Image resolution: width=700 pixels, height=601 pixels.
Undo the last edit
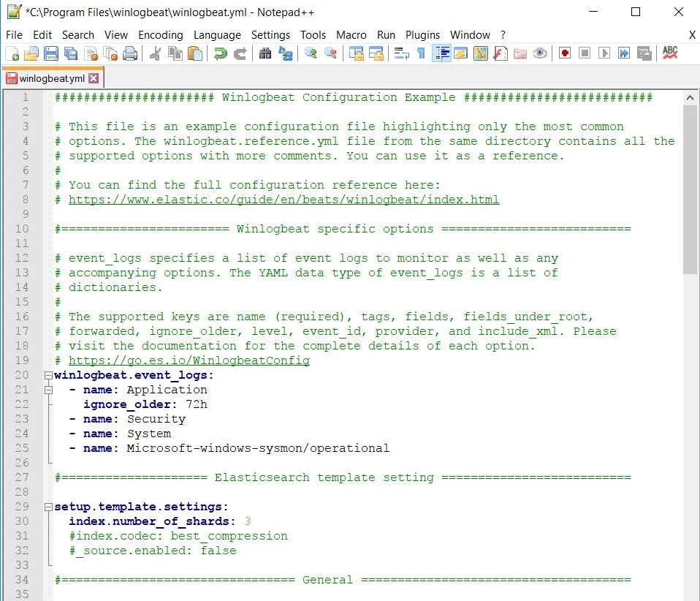[219, 53]
